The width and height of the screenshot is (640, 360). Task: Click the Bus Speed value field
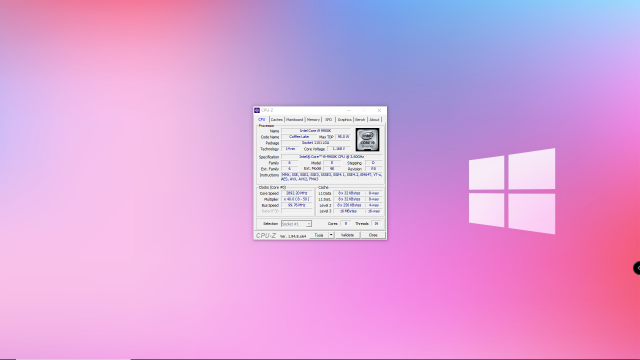(297, 205)
